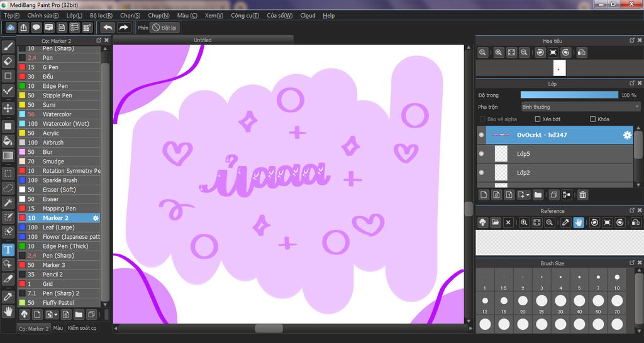This screenshot has height=343, width=644.
Task: Select the Gradient tool
Action: [8, 156]
